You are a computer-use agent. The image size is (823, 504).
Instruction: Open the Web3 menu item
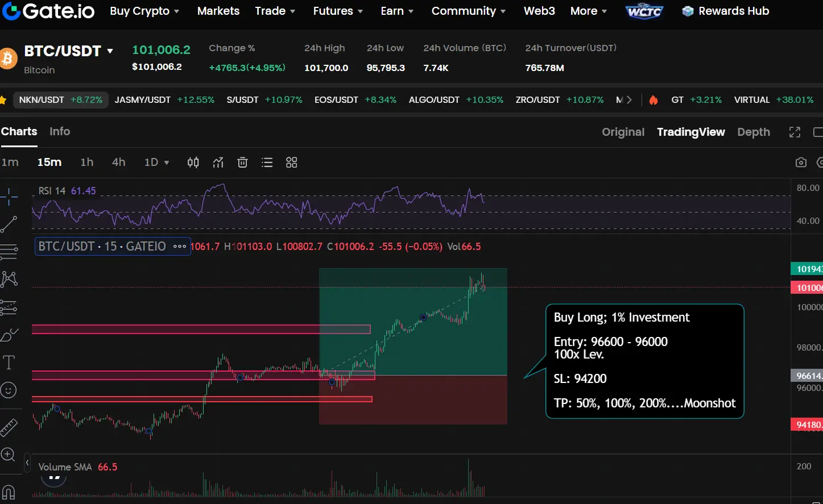539,11
